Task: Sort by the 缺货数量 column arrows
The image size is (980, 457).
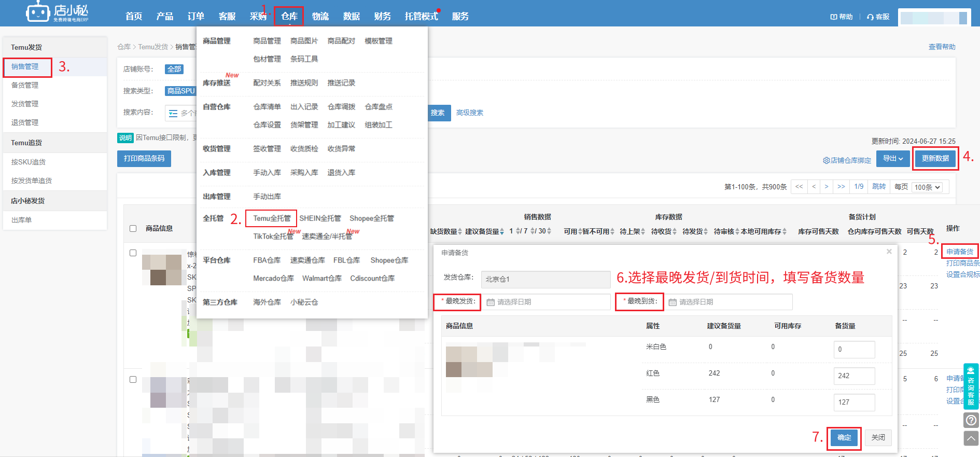Action: 460,231
